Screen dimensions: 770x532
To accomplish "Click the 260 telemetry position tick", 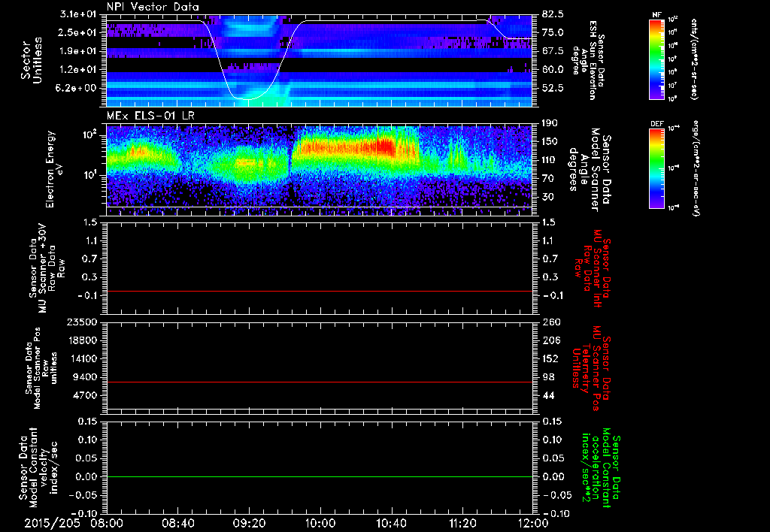I will click(x=550, y=322).
